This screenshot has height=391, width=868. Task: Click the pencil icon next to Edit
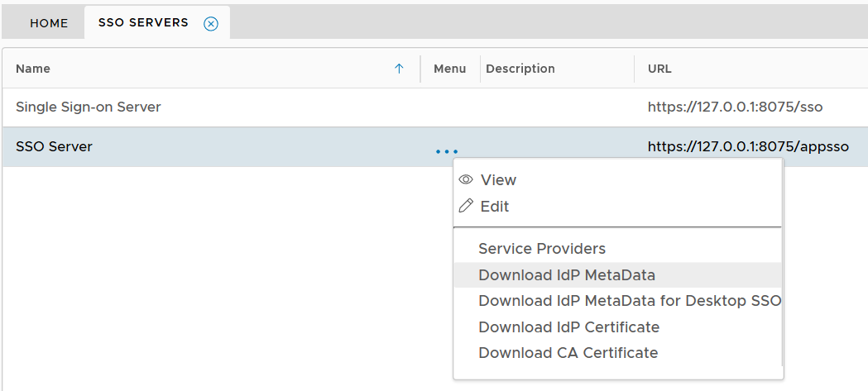point(466,206)
